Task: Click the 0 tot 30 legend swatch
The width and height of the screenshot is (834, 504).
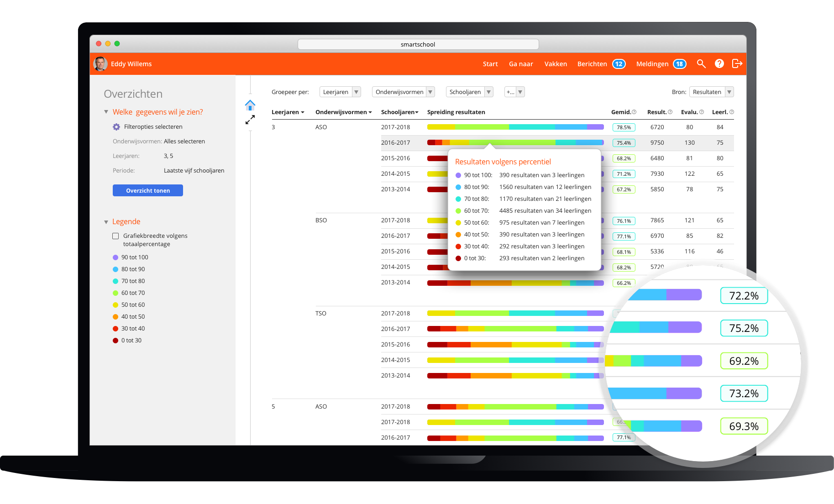Action: [x=115, y=341]
